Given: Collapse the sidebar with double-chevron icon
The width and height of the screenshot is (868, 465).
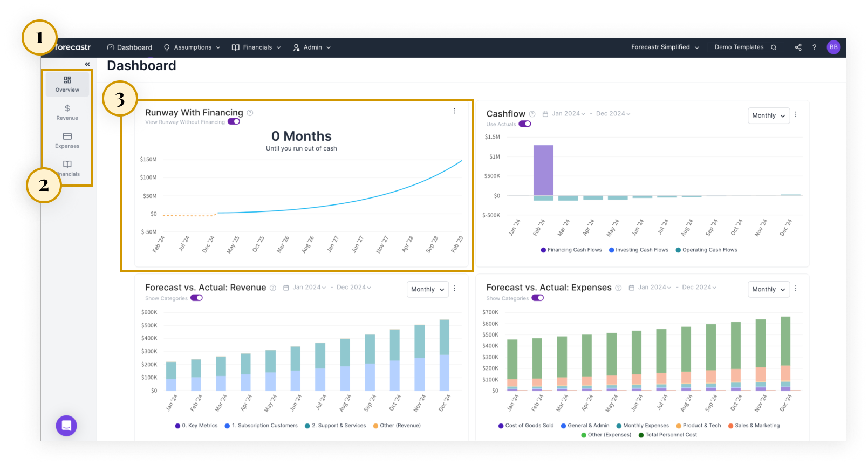Looking at the screenshot, I should point(87,64).
